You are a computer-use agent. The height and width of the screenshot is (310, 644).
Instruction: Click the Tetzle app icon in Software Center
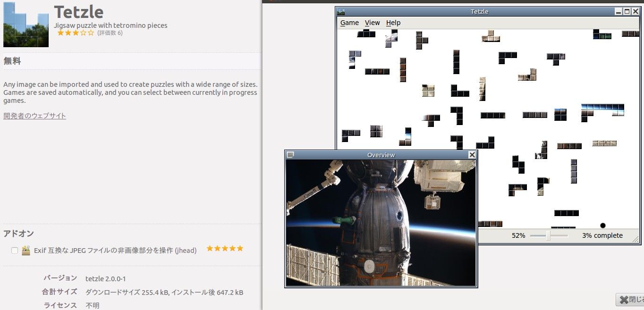pyautogui.click(x=26, y=24)
